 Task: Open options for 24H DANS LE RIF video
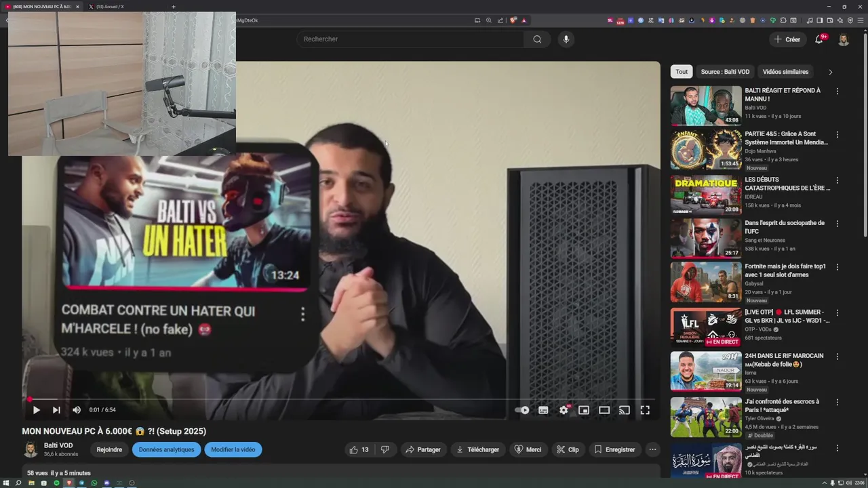coord(837,357)
